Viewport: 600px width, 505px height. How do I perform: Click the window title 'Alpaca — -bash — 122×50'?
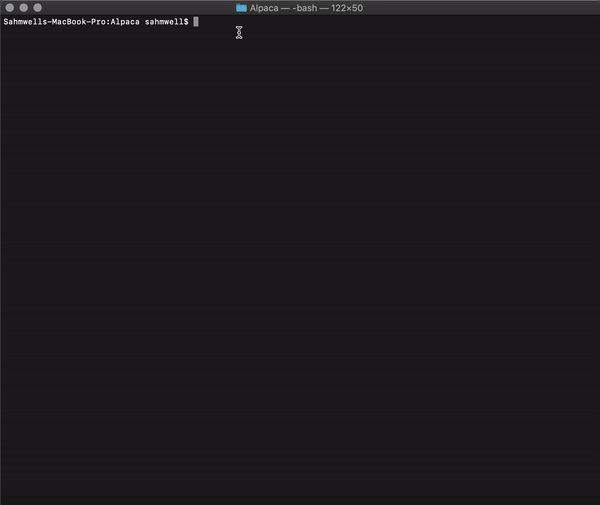[306, 8]
